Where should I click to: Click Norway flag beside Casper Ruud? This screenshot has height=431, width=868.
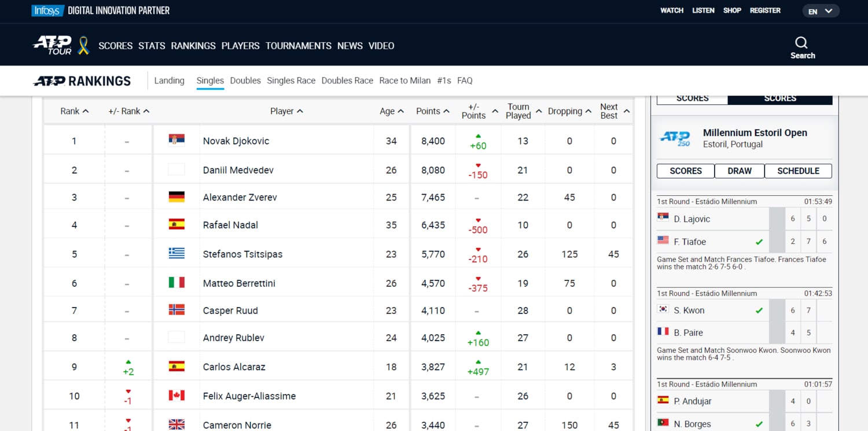pyautogui.click(x=176, y=310)
